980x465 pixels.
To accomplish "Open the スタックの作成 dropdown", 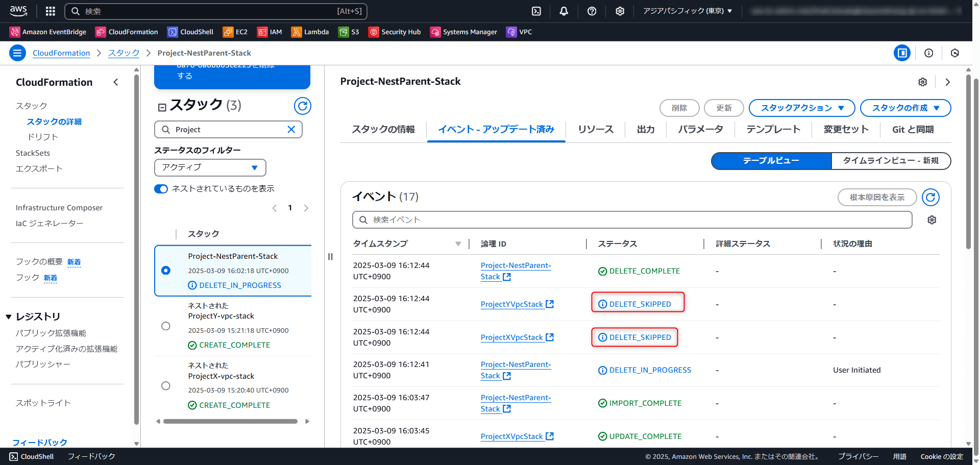I will (905, 108).
